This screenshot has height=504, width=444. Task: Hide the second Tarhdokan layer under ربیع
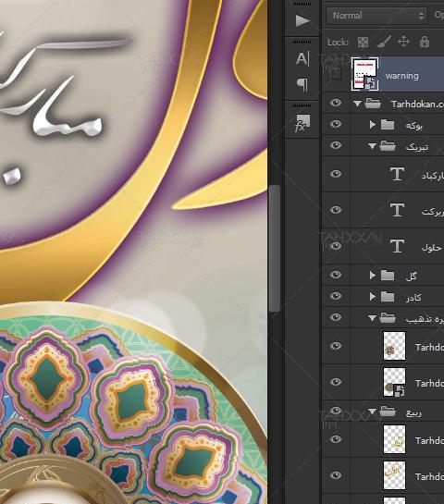click(336, 475)
